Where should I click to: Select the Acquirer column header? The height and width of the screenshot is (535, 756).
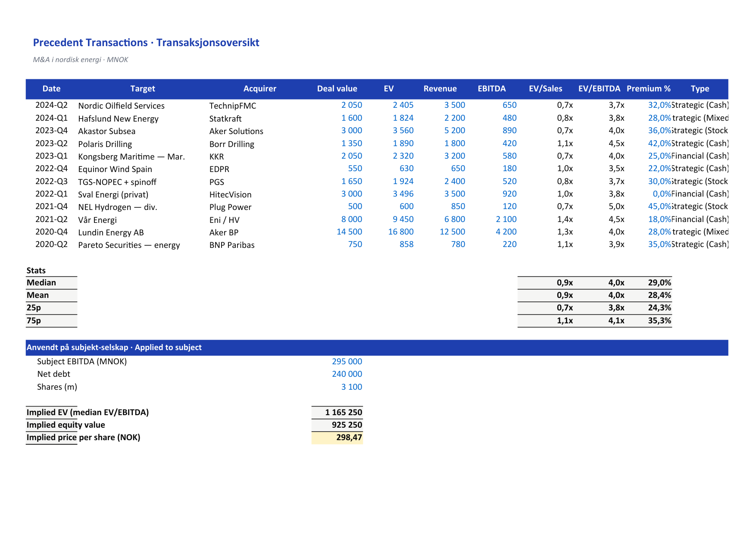pyautogui.click(x=260, y=89)
